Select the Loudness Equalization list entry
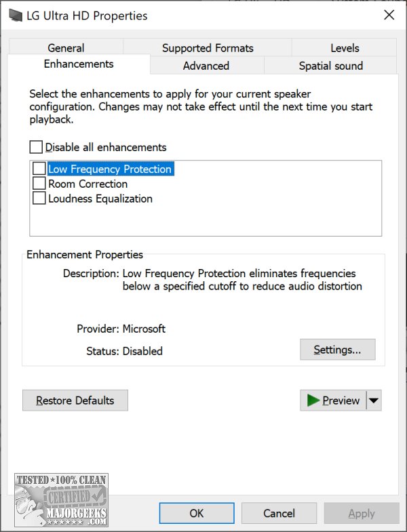The image size is (407, 532). pyautogui.click(x=100, y=199)
